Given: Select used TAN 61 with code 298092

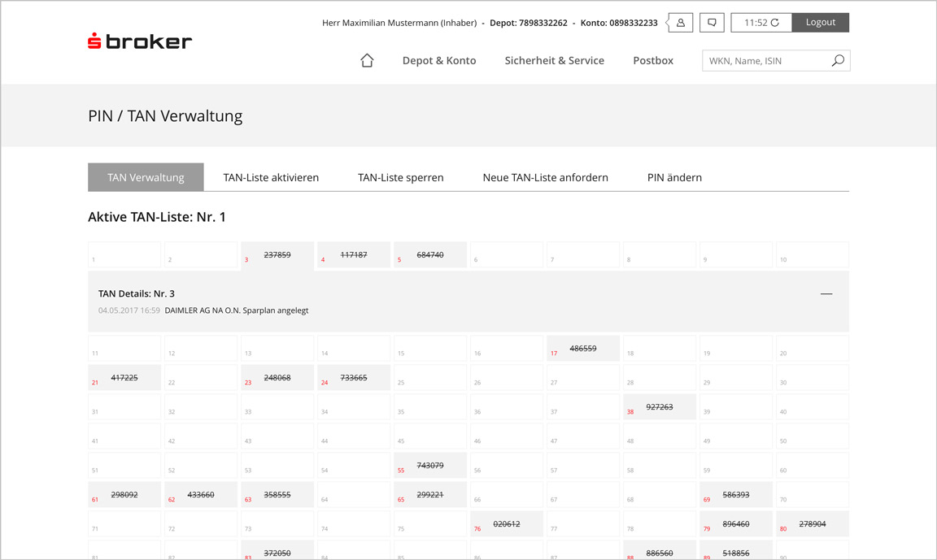Looking at the screenshot, I should [124, 495].
